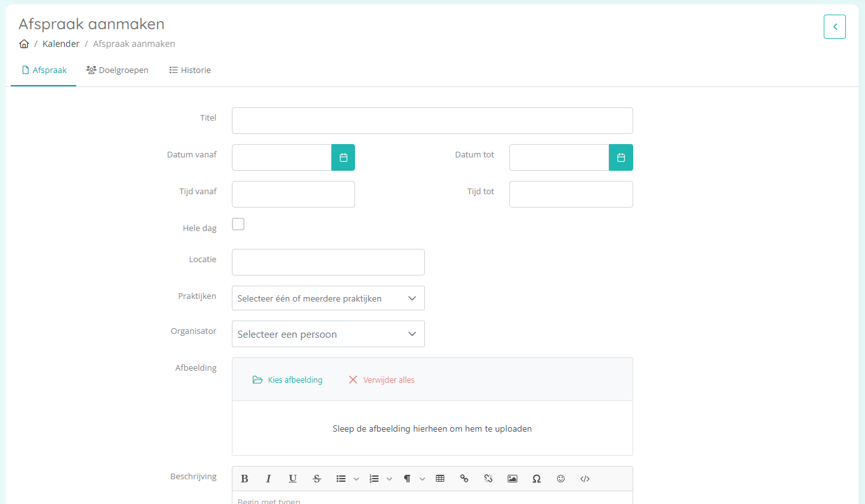Screen dimensions: 865x504
Task: Open the Organisator person selector
Action: point(328,334)
